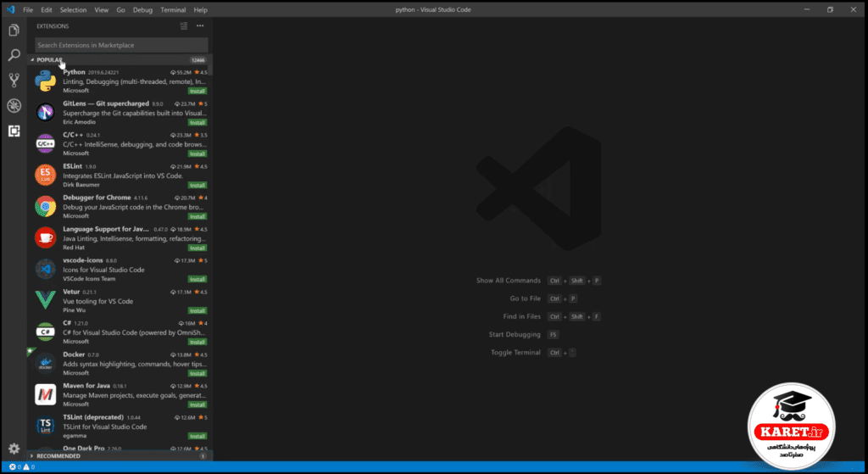
Task: Install the Python extension
Action: [x=197, y=91]
